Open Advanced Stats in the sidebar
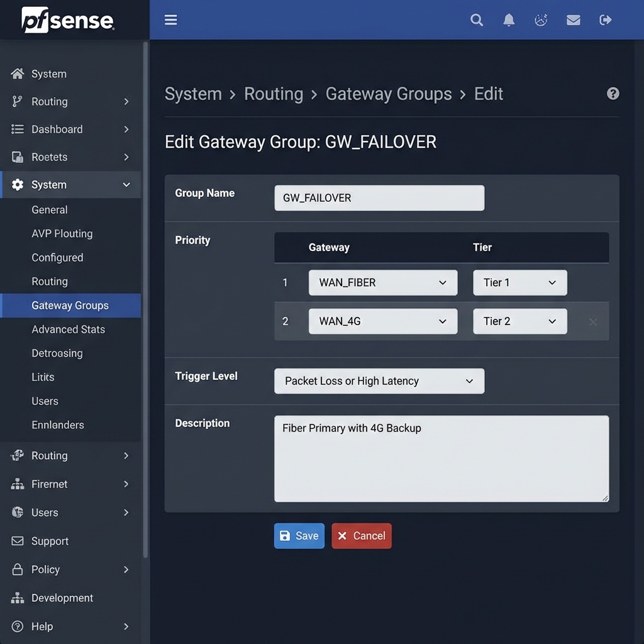The width and height of the screenshot is (644, 644). [x=68, y=330]
